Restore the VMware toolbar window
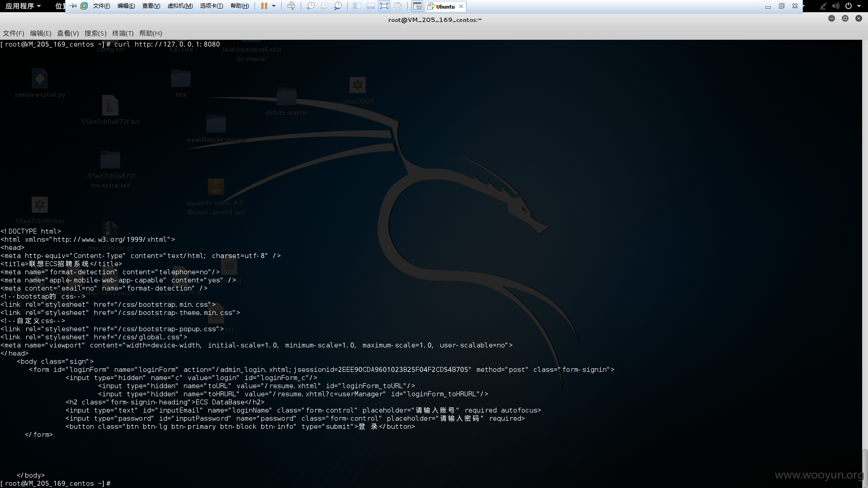868x488 pixels. tap(781, 6)
